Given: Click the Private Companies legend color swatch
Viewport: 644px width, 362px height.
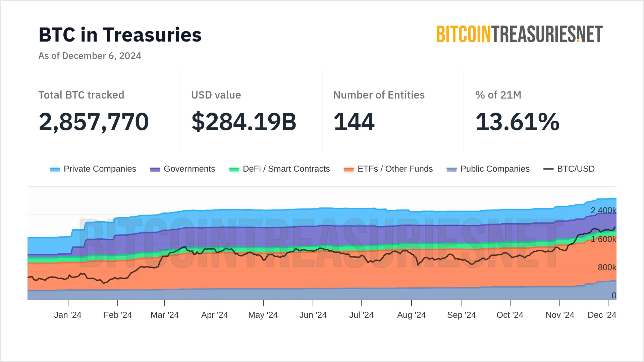Looking at the screenshot, I should 55,169.
